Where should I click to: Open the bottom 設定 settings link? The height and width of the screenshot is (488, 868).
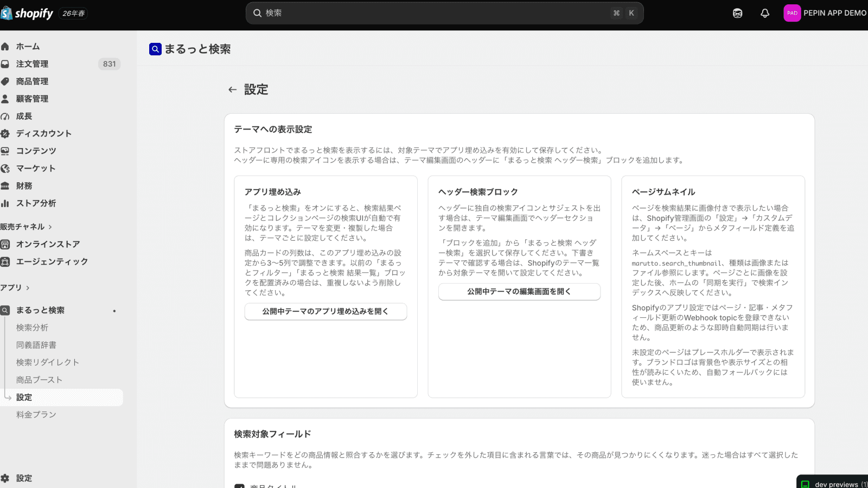(24, 478)
